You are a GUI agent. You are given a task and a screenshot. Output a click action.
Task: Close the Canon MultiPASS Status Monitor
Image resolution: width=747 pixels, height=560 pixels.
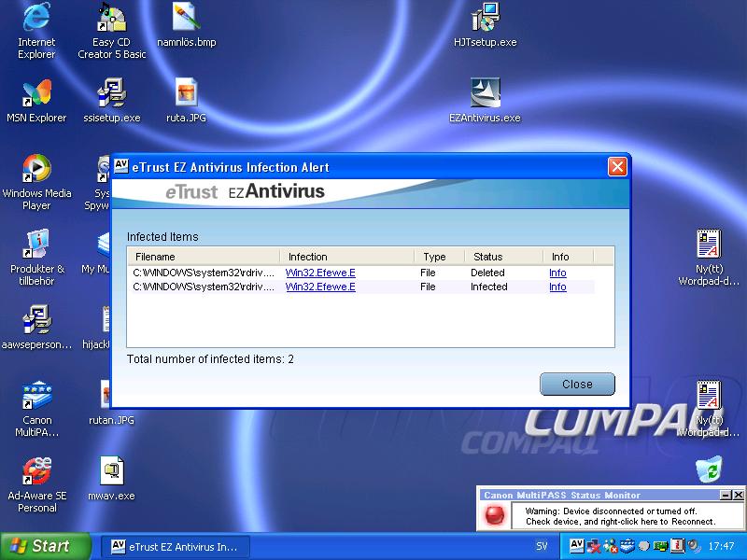pyautogui.click(x=739, y=496)
